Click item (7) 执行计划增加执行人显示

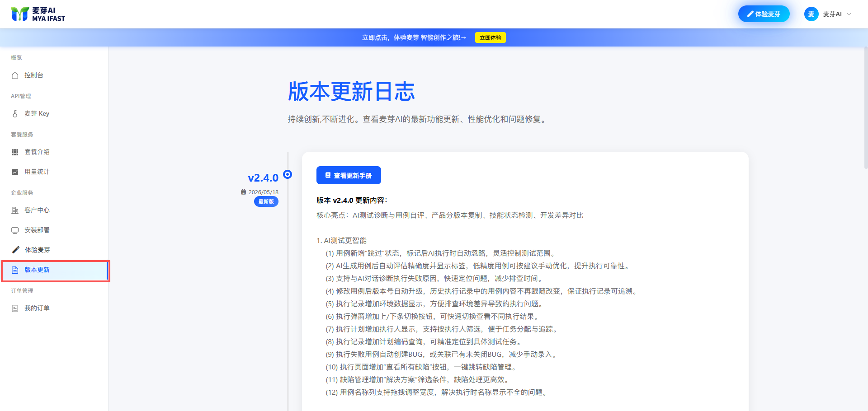443,329
